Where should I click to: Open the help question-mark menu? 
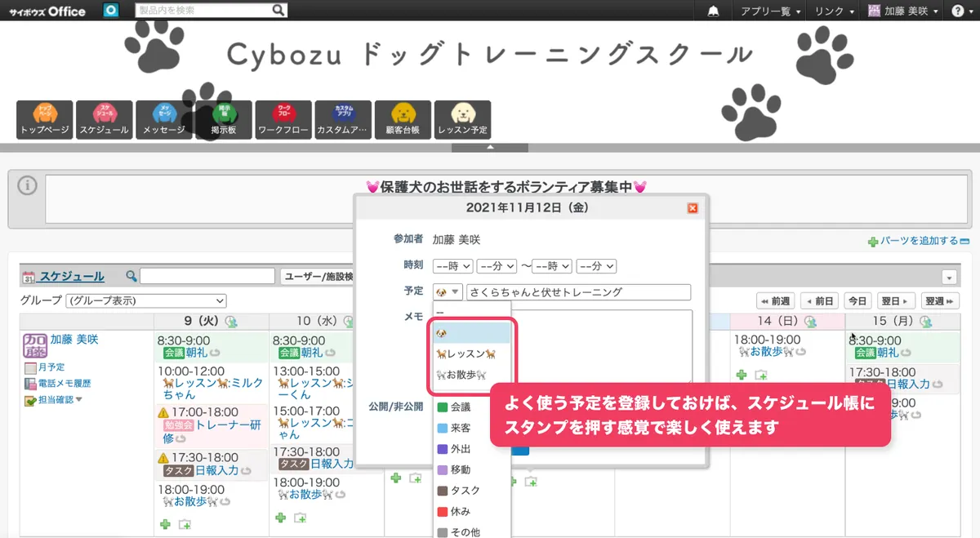[x=960, y=11]
